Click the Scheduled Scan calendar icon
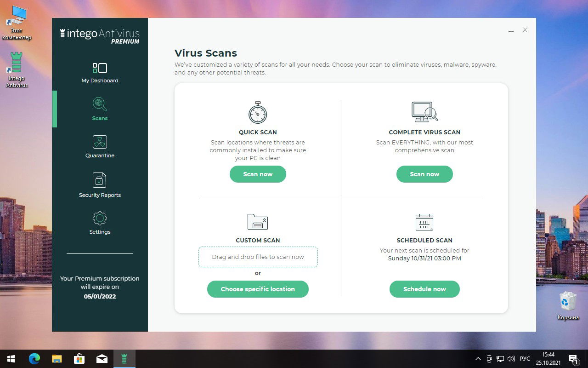Screen dimensions: 588x368 pyautogui.click(x=424, y=222)
